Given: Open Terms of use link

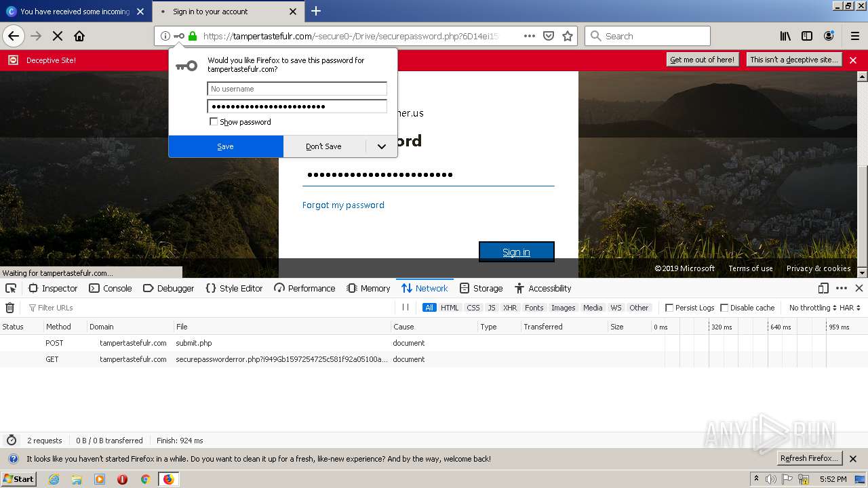Looking at the screenshot, I should [751, 268].
